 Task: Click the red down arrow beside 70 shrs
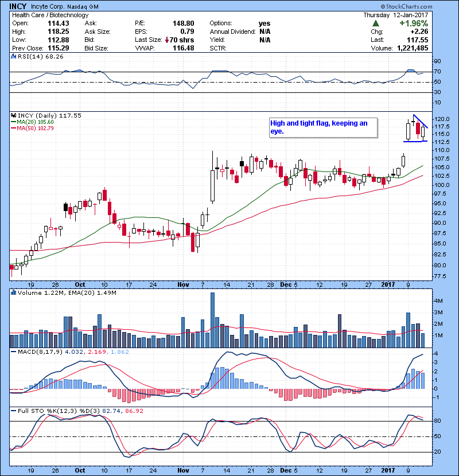click(167, 40)
